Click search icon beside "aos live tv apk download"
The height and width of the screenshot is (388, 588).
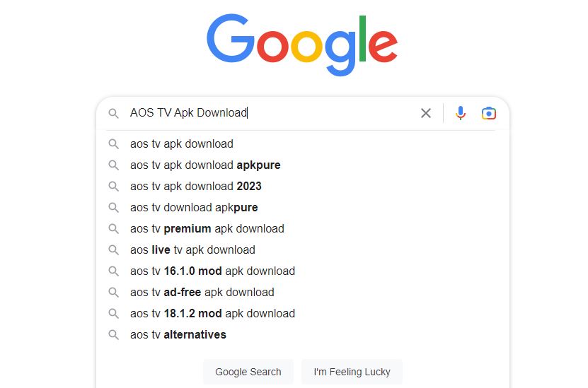[113, 250]
